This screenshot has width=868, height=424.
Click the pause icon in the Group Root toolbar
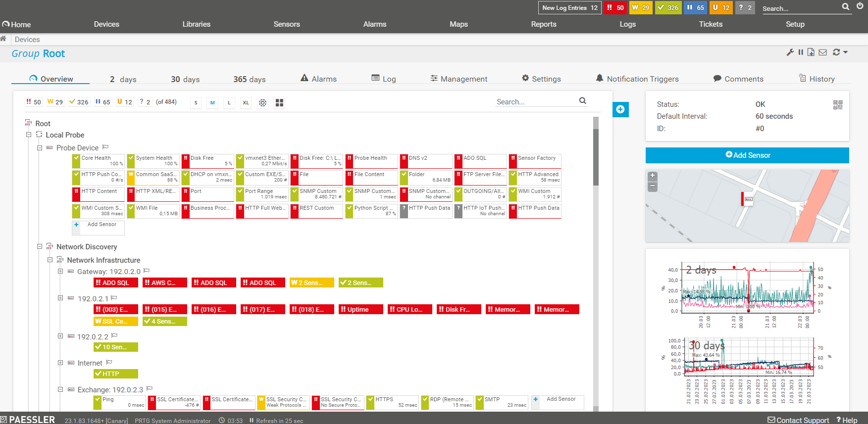tap(801, 52)
